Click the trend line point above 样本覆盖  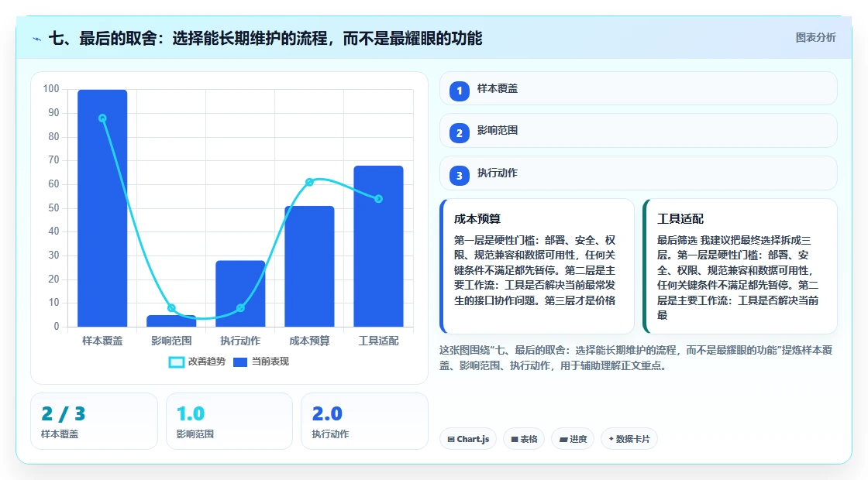pos(102,118)
